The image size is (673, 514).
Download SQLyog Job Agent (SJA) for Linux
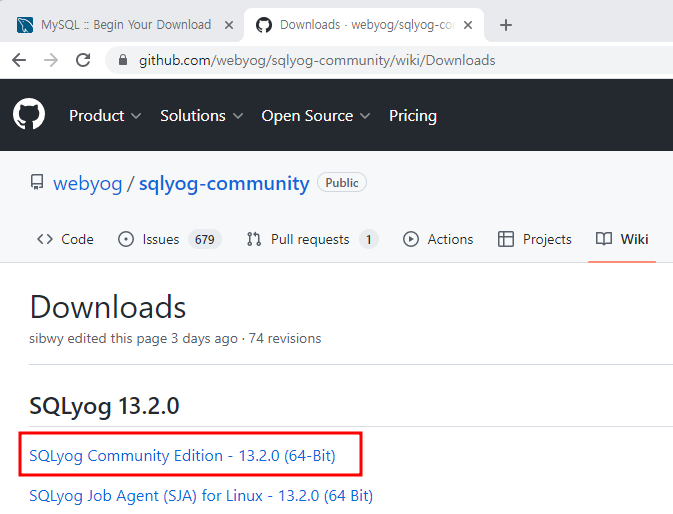pyautogui.click(x=201, y=496)
